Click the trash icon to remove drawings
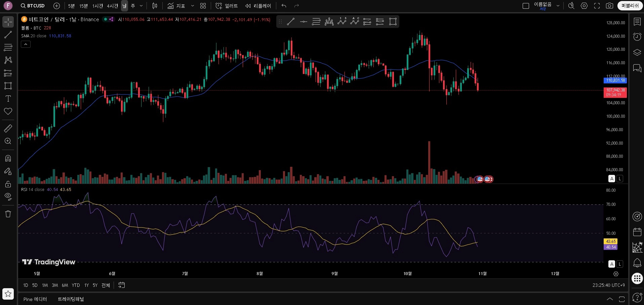644x305 pixels. 8,214
